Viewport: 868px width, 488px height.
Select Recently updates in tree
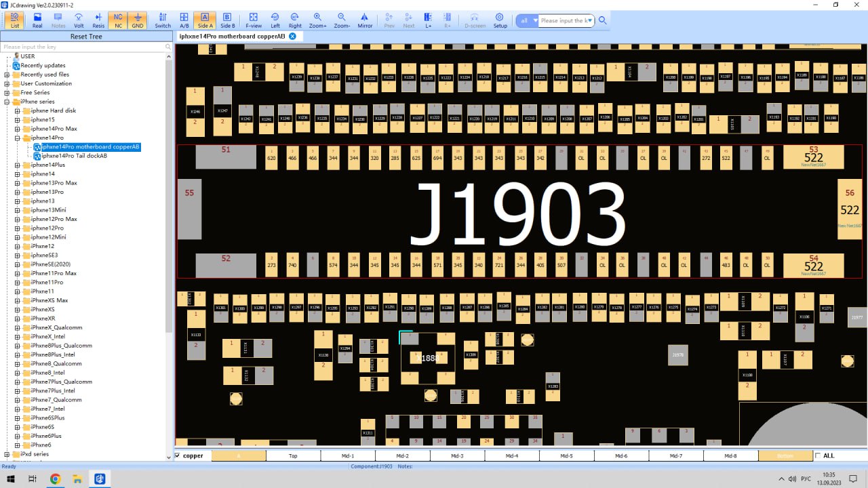click(43, 66)
